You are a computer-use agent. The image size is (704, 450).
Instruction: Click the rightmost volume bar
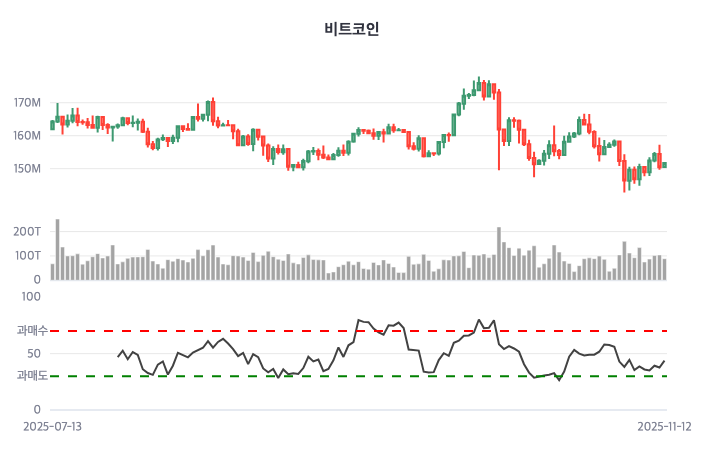coord(664,268)
